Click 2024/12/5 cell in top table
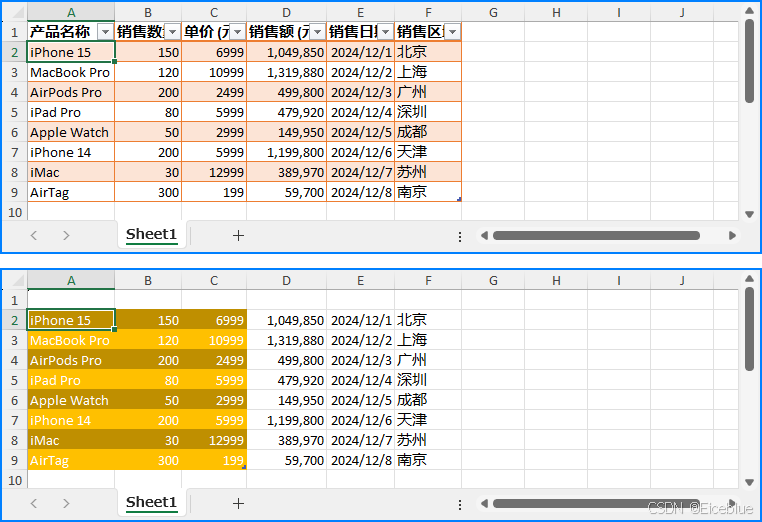 click(x=361, y=132)
